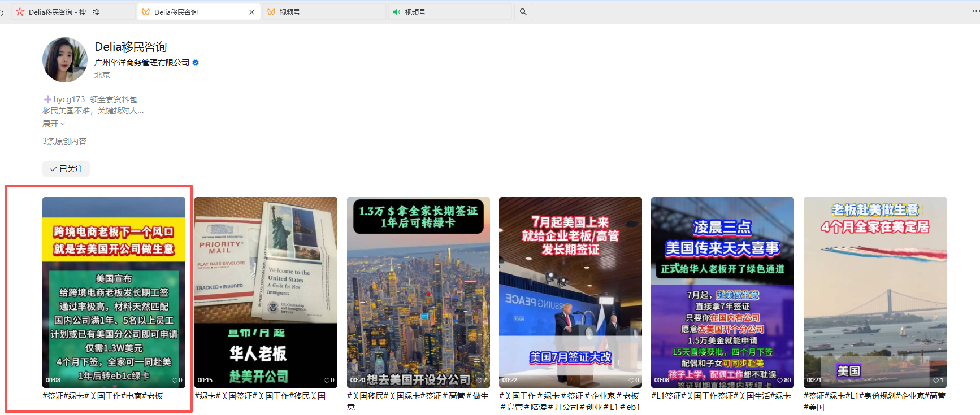This screenshot has height=415, width=980.
Task: Click the hycg173 领全套资料包 text
Action: 96,99
